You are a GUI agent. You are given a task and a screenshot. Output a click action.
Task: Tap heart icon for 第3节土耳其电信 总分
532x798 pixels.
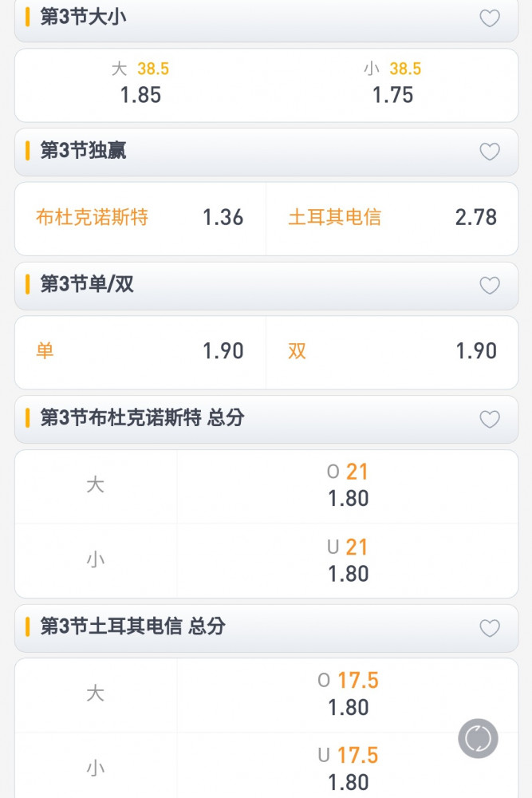point(490,628)
